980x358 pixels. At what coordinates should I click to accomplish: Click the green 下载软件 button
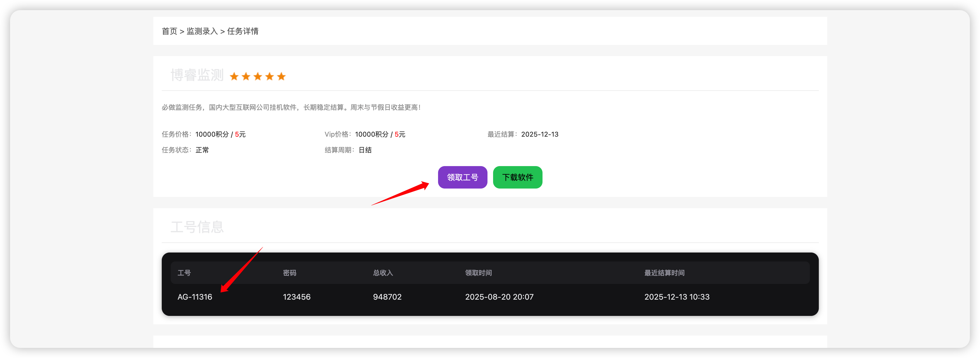tap(518, 177)
